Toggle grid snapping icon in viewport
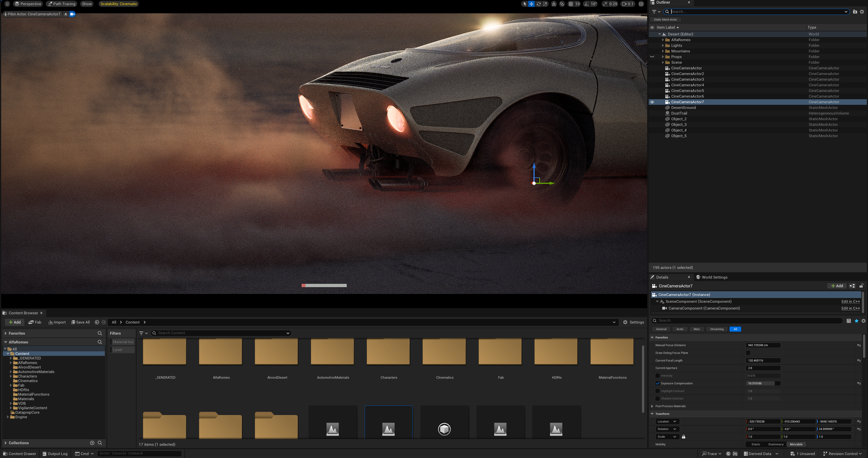This screenshot has width=868, height=458. (x=571, y=4)
